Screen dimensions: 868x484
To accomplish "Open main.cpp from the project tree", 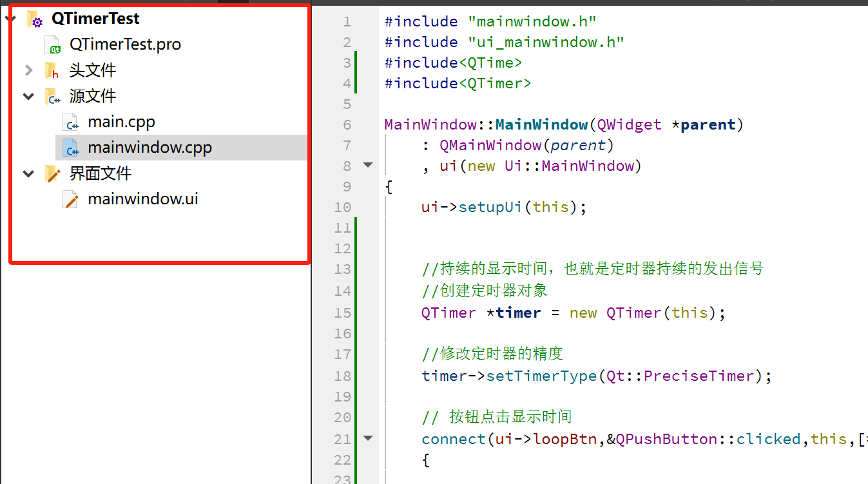I will click(121, 122).
